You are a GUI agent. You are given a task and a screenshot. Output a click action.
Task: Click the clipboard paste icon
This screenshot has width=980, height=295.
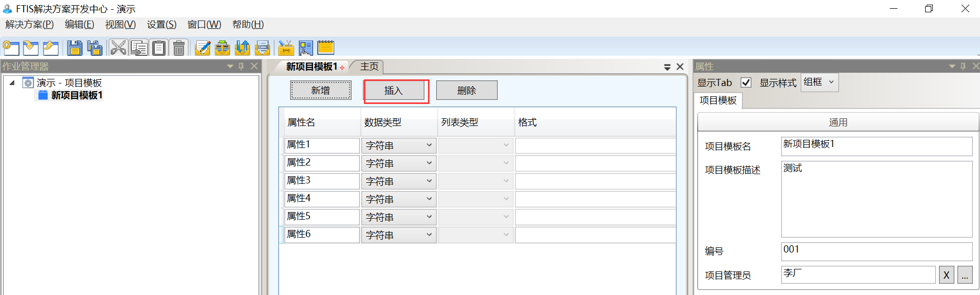[x=159, y=48]
